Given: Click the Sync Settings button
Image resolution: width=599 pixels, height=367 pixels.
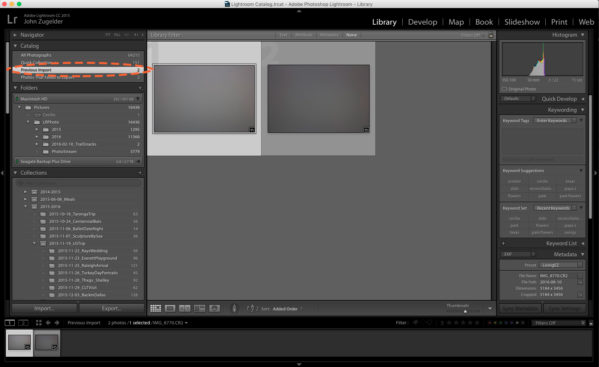Looking at the screenshot, I should (x=564, y=308).
